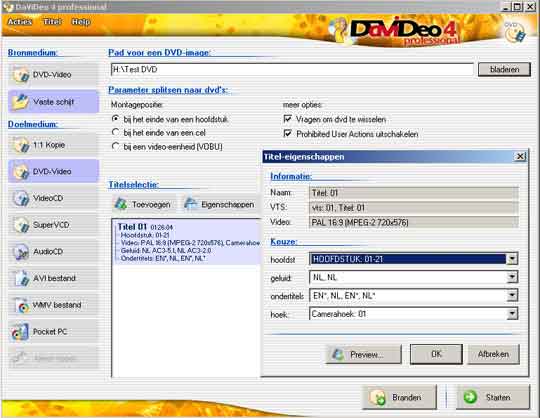Close the Titel-eigenschappen dialog
Screen dimensions: 540x418
point(520,157)
